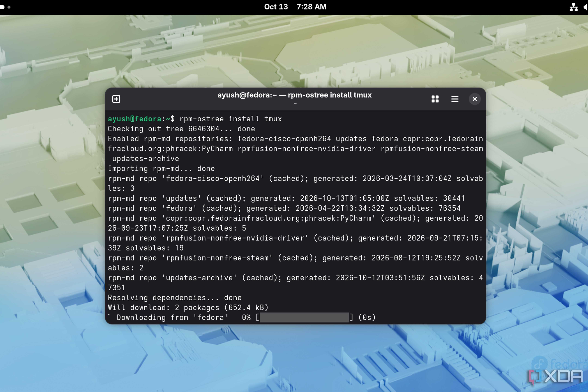Click the "Downloading from 'fedora'" text
Viewport: 588px width, 392px height.
click(x=172, y=318)
